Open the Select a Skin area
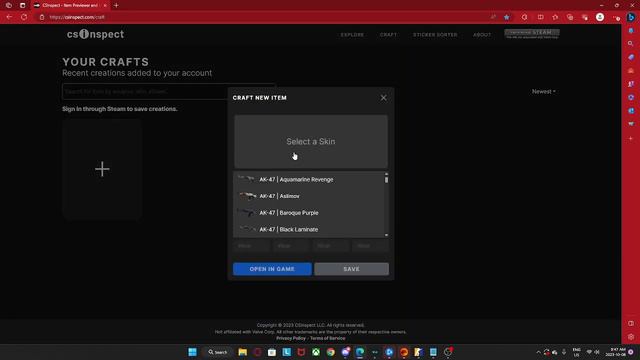640x360 pixels. coord(311,141)
